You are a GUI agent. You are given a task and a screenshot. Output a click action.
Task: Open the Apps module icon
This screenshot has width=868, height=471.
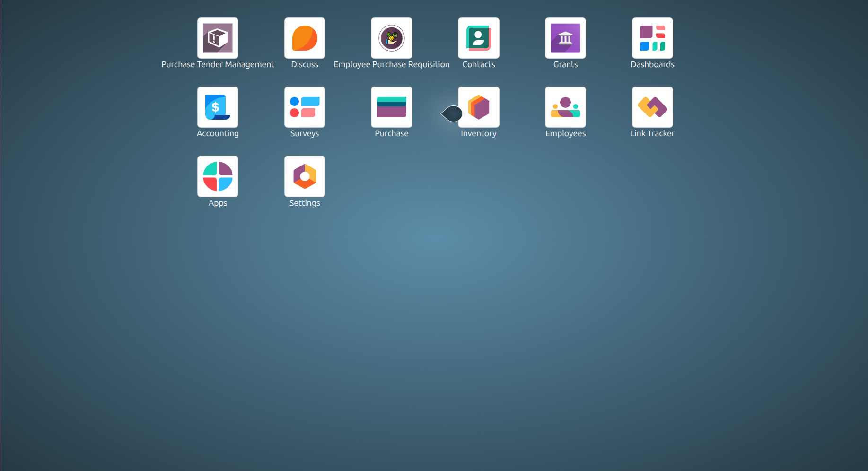[x=218, y=176]
